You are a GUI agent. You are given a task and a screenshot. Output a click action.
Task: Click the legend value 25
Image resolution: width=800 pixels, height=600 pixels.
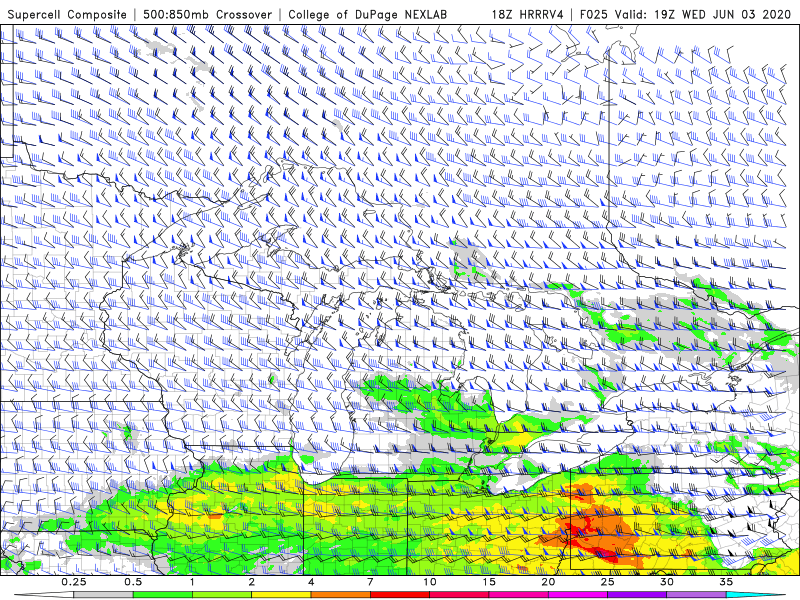pyautogui.click(x=608, y=582)
